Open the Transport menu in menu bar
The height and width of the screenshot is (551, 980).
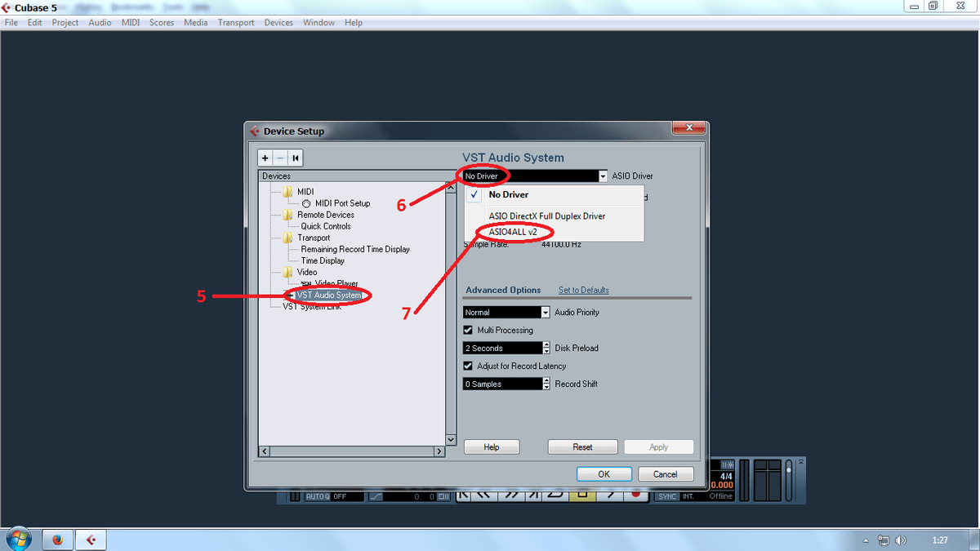pyautogui.click(x=236, y=23)
